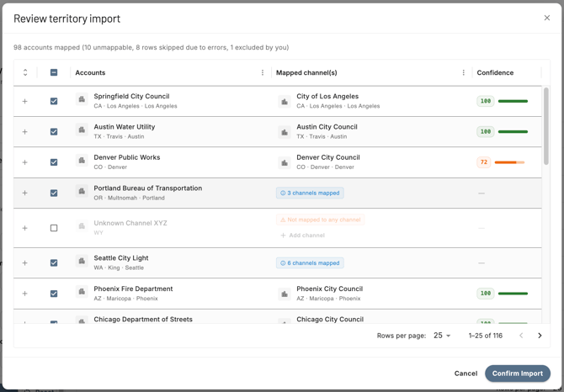Open the Rows per page dropdown
Viewport: 564px width, 392px height.
pos(442,336)
